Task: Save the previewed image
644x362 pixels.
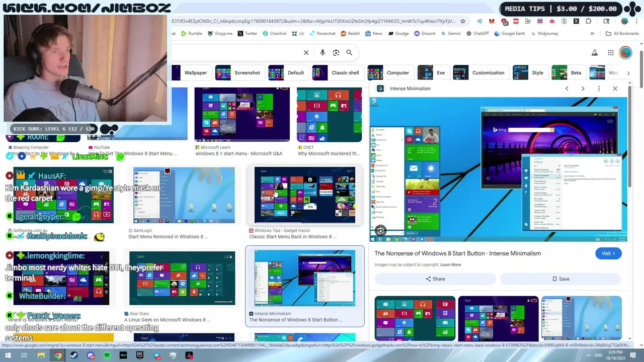Action: 560,279
